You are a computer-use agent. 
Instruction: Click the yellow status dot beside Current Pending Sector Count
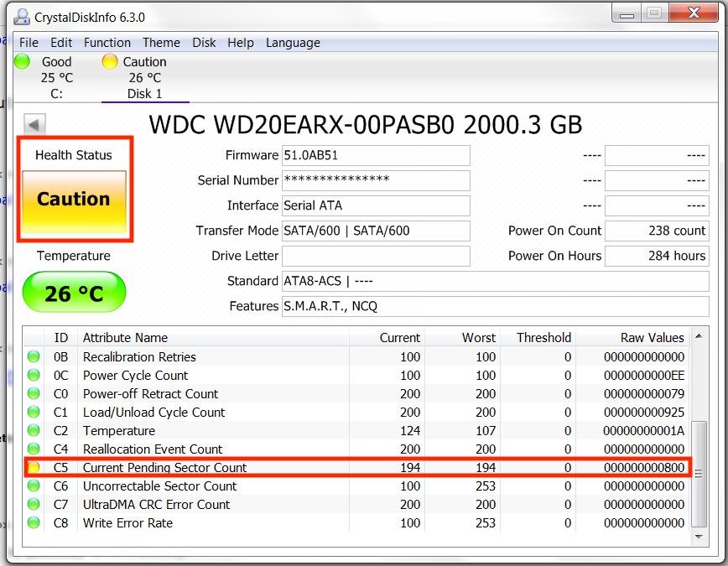(34, 468)
